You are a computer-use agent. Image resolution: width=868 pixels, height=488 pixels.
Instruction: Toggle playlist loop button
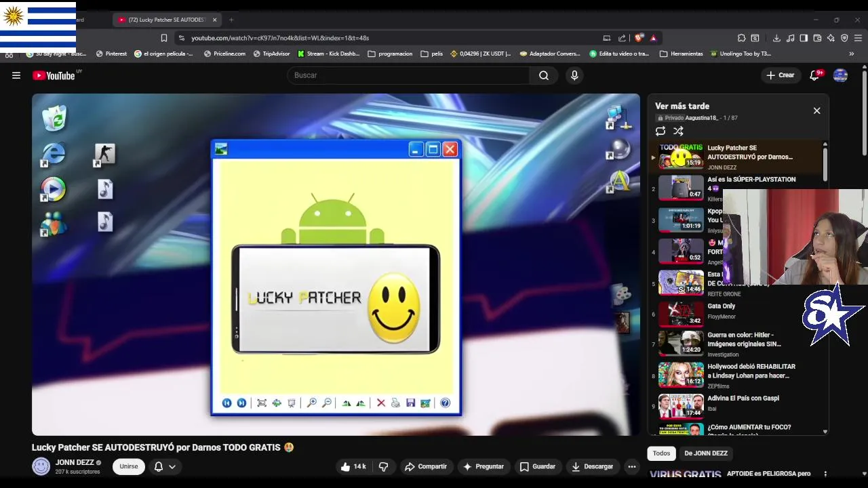[660, 131]
